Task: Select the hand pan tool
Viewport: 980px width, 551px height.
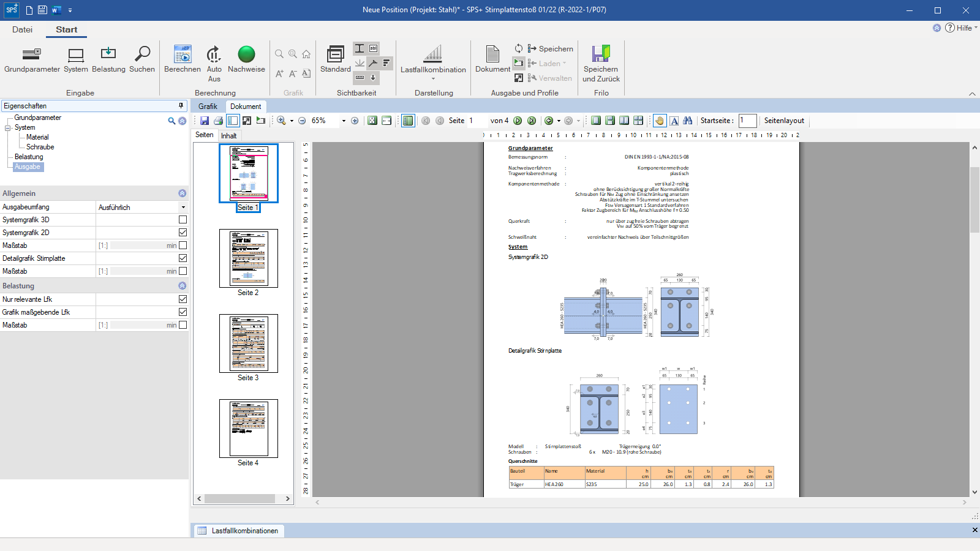Action: click(660, 121)
